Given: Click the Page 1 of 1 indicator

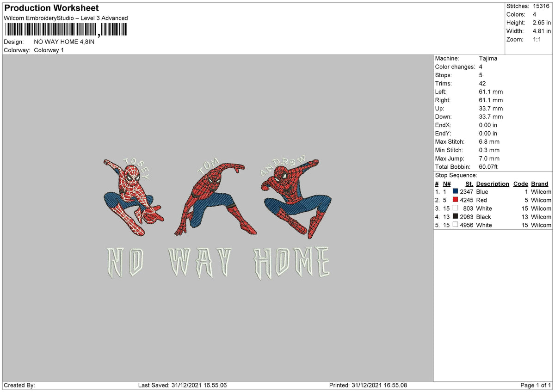Looking at the screenshot, I should point(536,385).
